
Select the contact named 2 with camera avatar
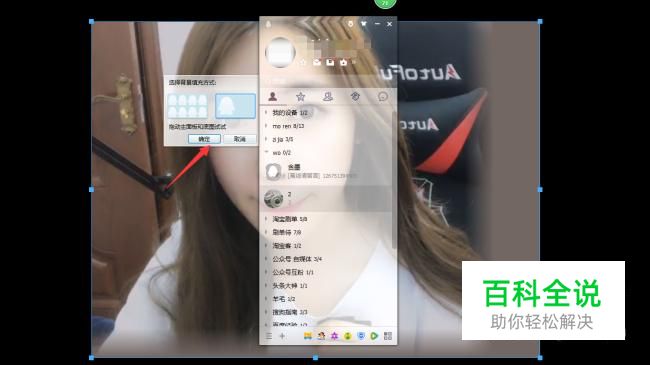pos(325,198)
